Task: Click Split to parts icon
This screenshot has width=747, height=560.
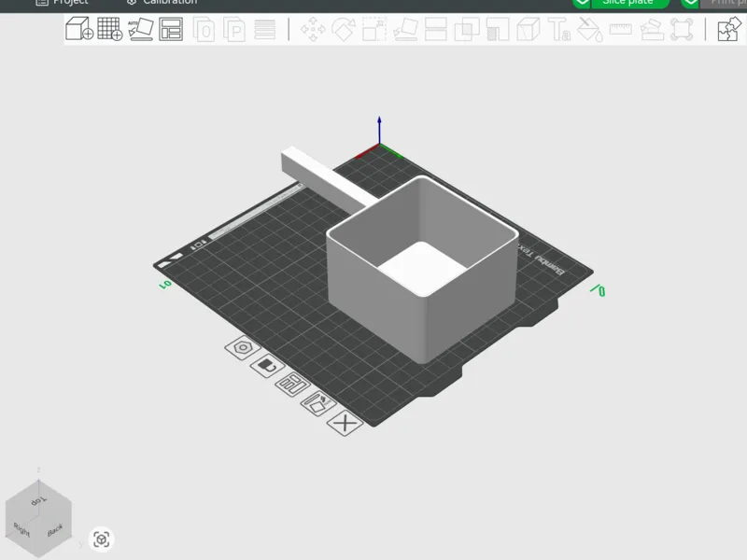Action: pos(234,30)
